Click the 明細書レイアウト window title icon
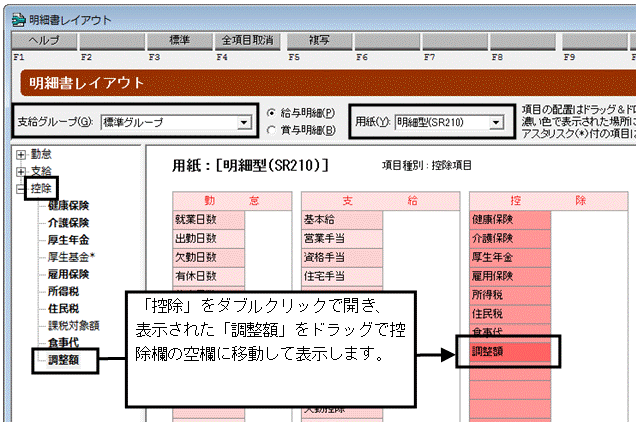The width and height of the screenshot is (636, 422). click(x=19, y=19)
